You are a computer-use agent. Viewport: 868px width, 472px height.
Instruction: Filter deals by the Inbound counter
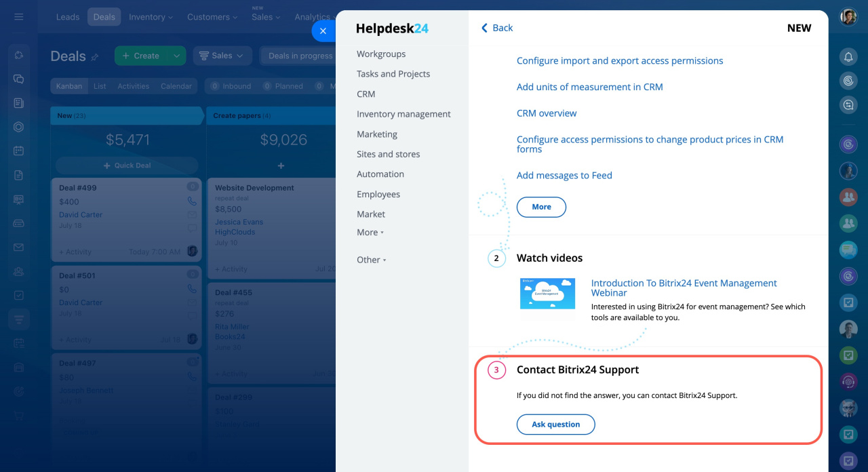pos(232,86)
